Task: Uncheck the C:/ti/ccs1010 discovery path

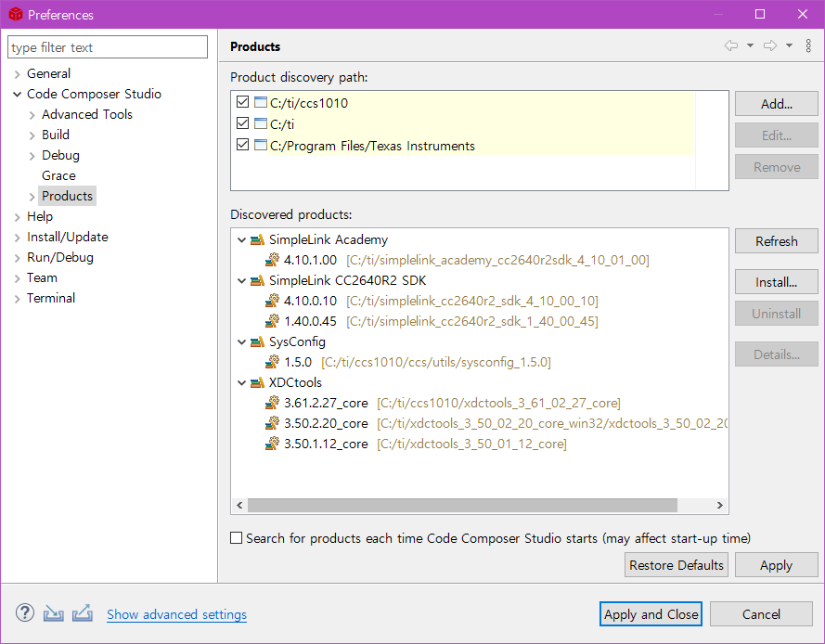Action: coord(242,101)
